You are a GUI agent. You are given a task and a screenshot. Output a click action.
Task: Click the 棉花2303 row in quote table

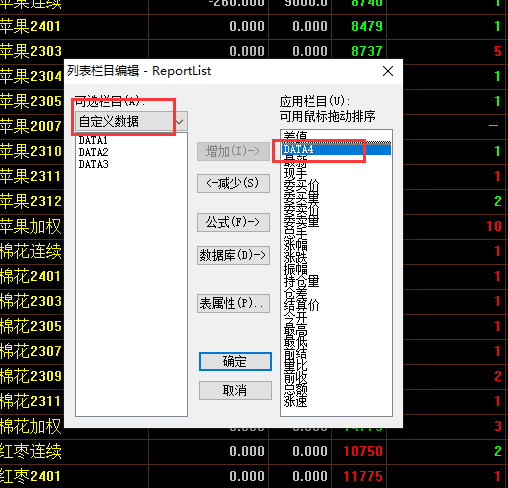click(x=31, y=301)
